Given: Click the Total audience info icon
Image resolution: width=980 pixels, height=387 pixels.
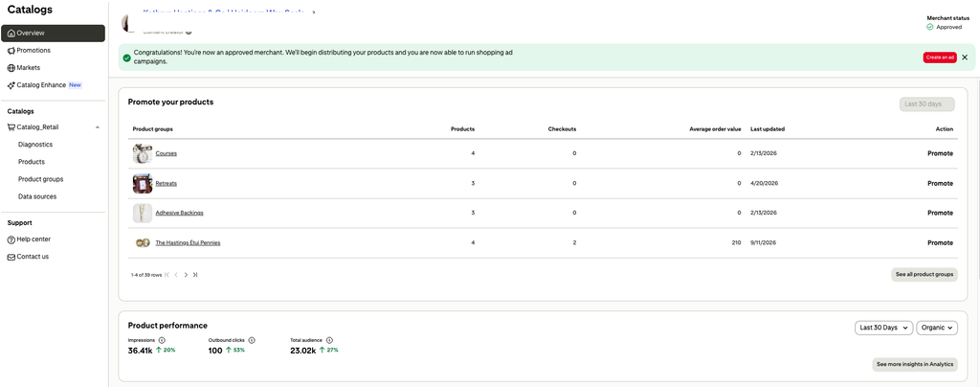Looking at the screenshot, I should (x=329, y=340).
